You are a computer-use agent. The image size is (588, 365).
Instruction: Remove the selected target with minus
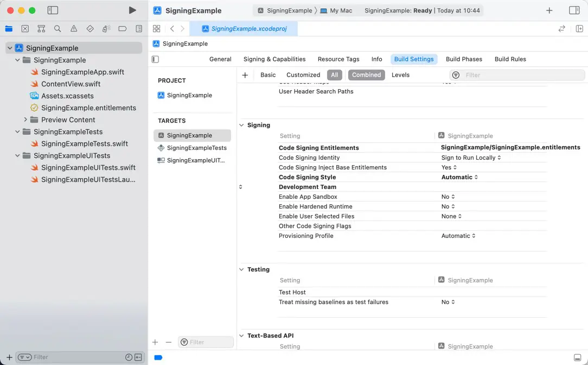pyautogui.click(x=168, y=342)
